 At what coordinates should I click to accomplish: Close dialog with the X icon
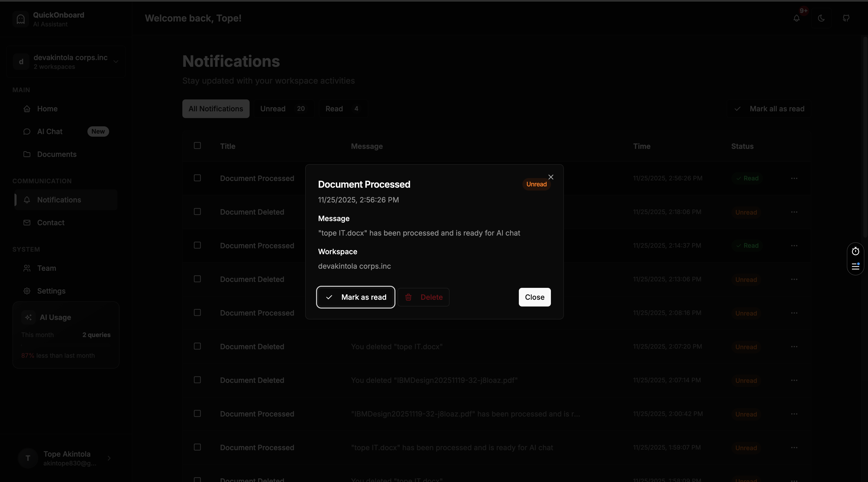[551, 177]
